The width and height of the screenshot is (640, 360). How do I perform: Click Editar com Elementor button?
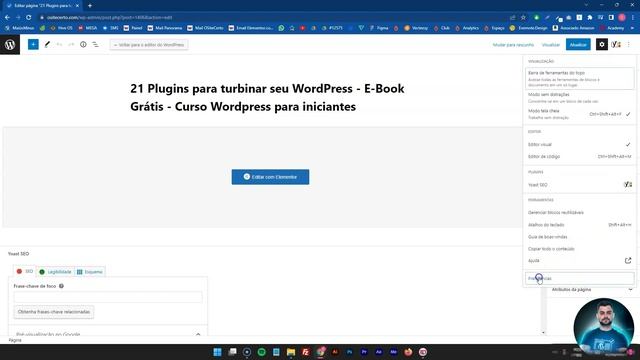[x=270, y=177]
